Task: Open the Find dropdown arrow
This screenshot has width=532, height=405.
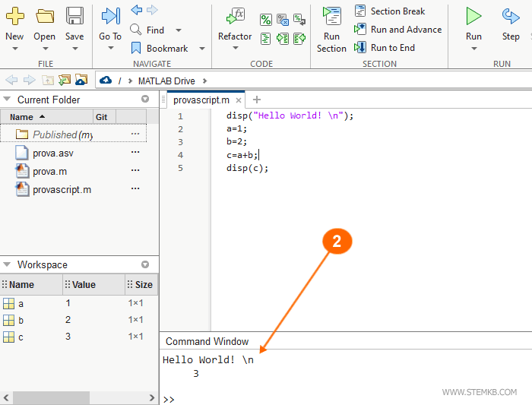Action: [x=179, y=30]
